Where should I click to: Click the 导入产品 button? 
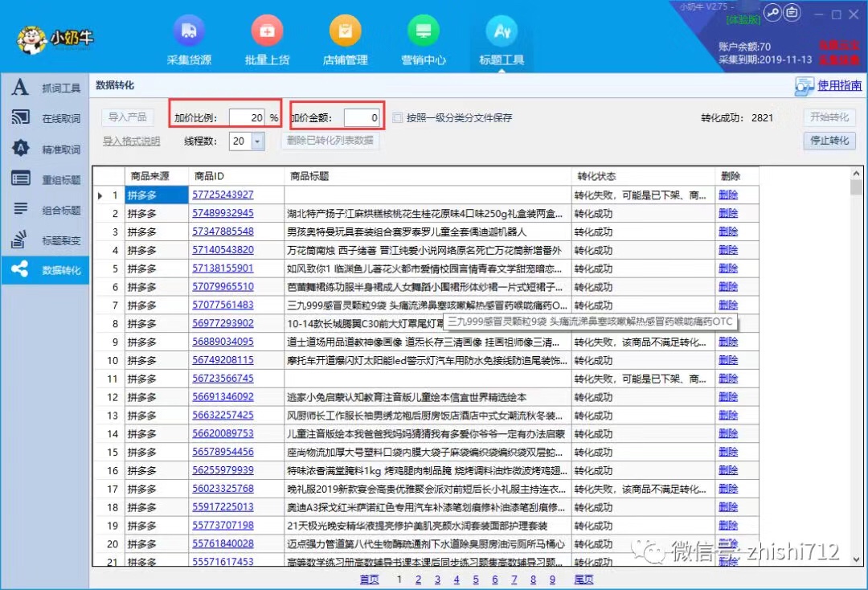(x=127, y=117)
